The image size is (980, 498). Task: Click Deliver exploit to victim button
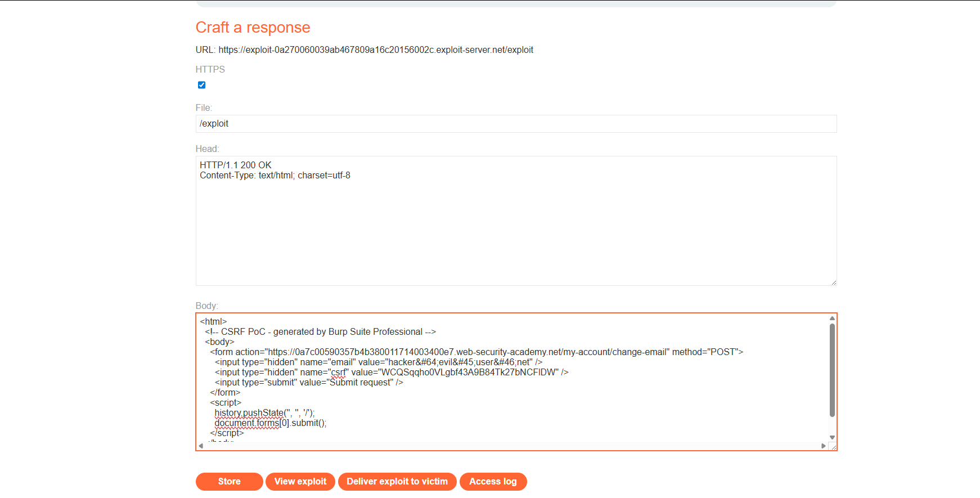397,482
